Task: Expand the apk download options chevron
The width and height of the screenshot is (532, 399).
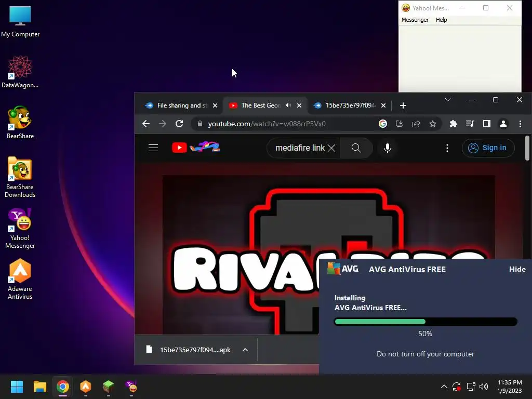Action: (x=245, y=350)
